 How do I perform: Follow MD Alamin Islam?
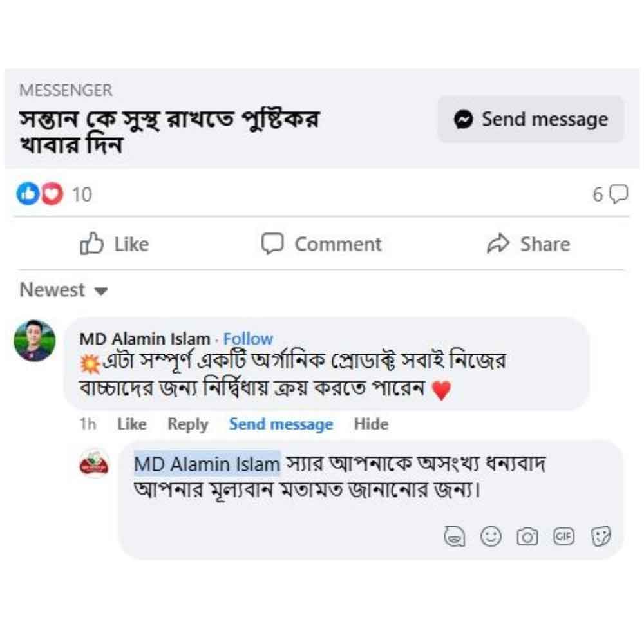point(249,339)
